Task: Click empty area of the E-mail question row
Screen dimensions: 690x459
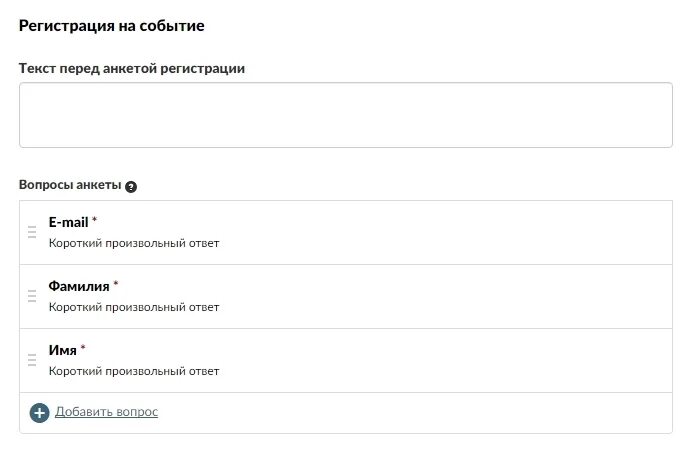Action: point(440,232)
